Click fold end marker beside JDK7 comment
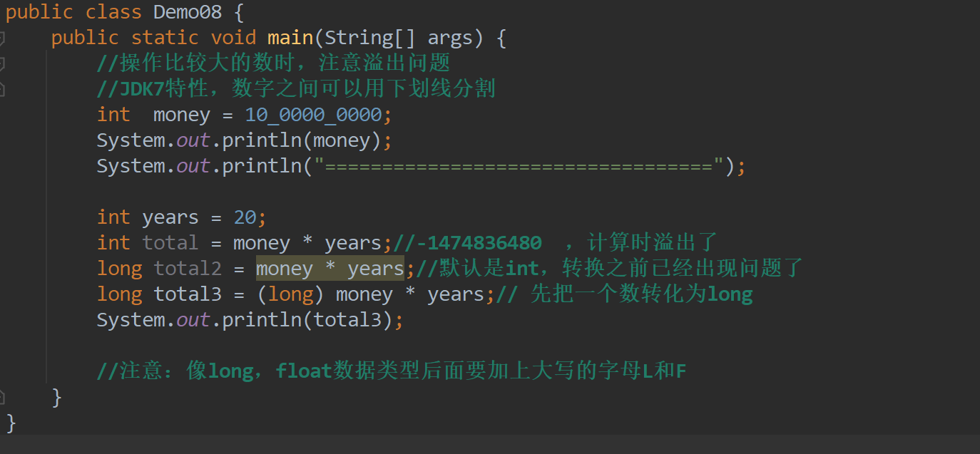 pyautogui.click(x=2, y=89)
